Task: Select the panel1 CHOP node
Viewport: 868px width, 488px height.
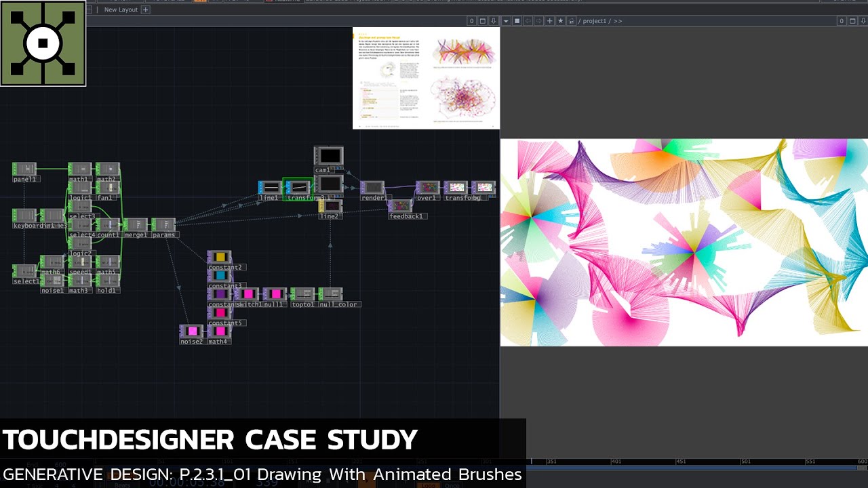Action: click(24, 169)
